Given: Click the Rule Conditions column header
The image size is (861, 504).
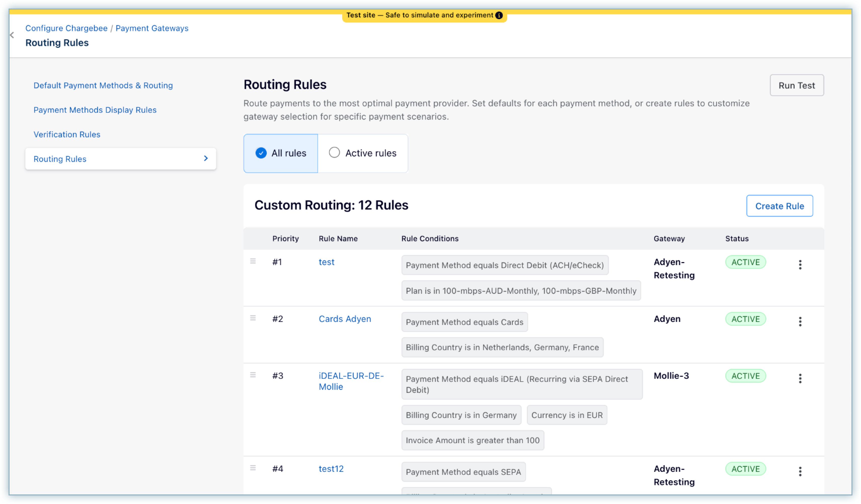Looking at the screenshot, I should (x=430, y=239).
